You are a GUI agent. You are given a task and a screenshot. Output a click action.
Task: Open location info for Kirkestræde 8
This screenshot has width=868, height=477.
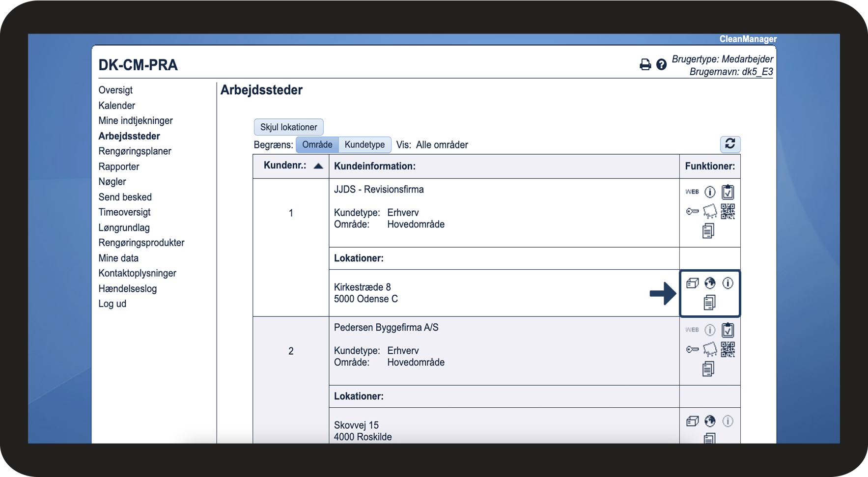[x=728, y=283]
